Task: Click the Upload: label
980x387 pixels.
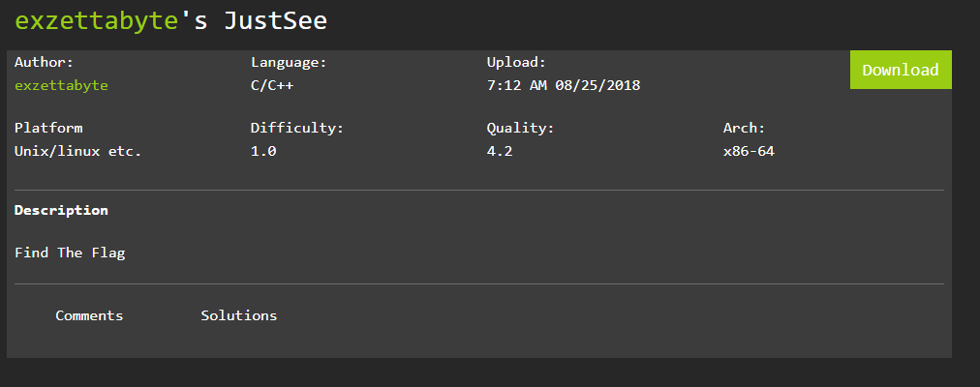Action: coord(516,62)
